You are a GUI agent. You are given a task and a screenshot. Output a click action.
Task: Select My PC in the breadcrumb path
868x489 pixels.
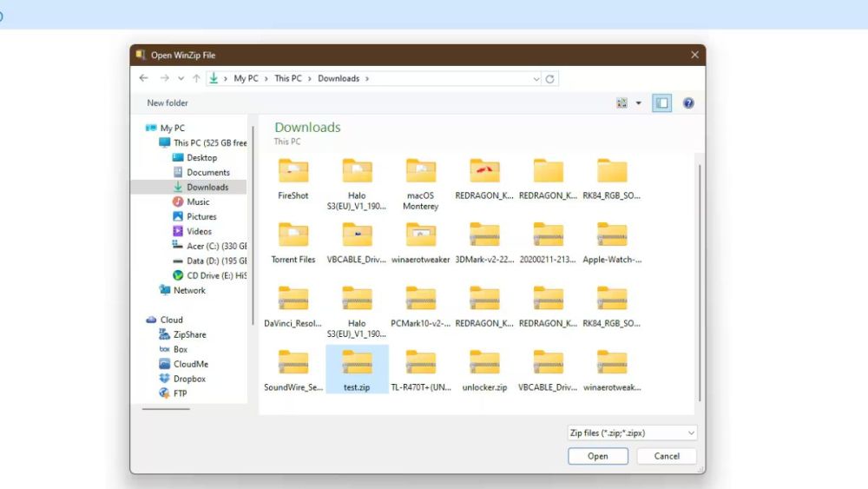246,79
